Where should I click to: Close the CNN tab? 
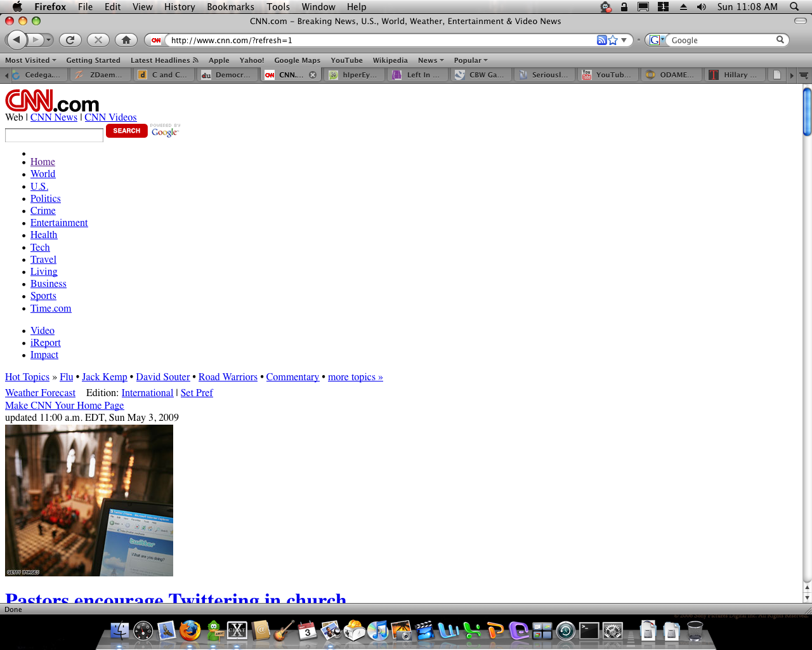point(313,75)
